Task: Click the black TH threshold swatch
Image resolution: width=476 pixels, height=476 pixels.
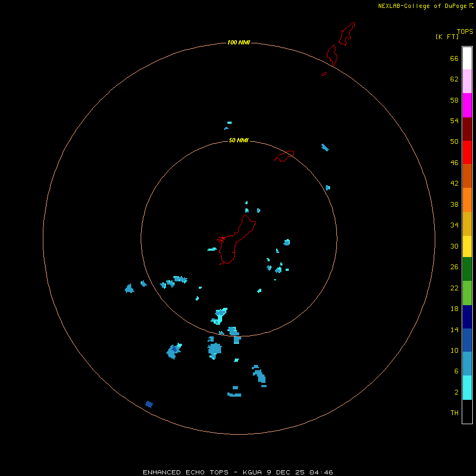Action: tap(467, 411)
